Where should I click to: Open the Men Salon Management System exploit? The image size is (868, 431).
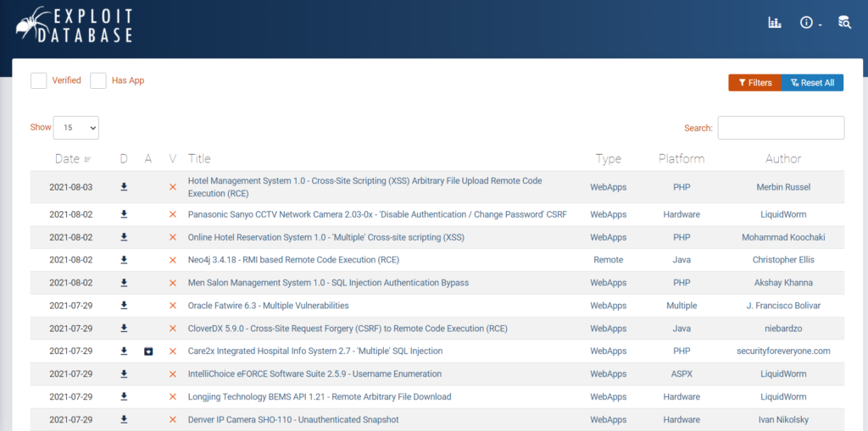pos(328,283)
